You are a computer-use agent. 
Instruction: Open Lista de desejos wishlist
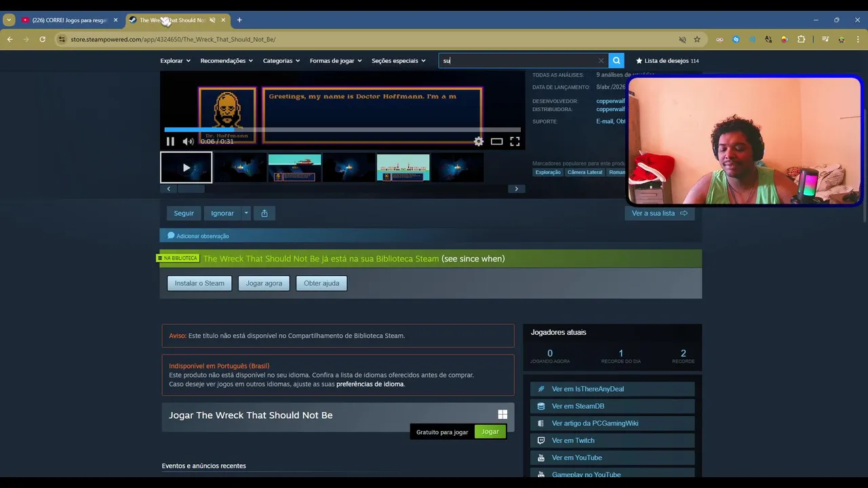point(667,61)
